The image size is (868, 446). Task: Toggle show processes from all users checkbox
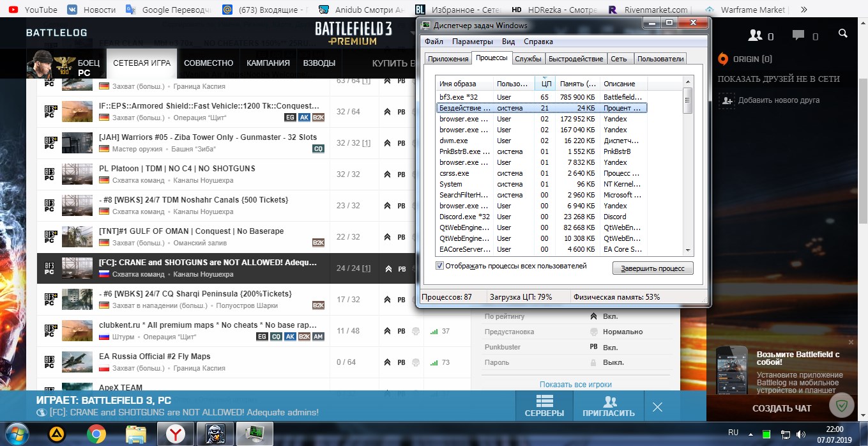pos(439,266)
